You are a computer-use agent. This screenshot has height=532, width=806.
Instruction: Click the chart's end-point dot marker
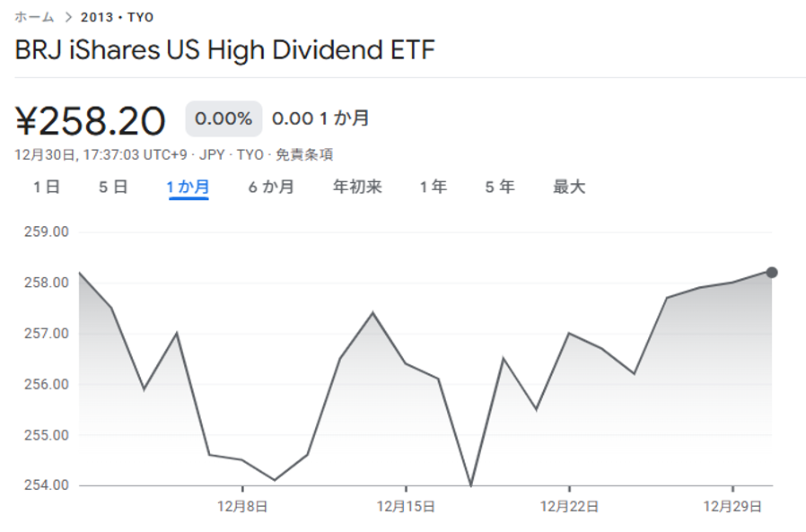(x=772, y=272)
